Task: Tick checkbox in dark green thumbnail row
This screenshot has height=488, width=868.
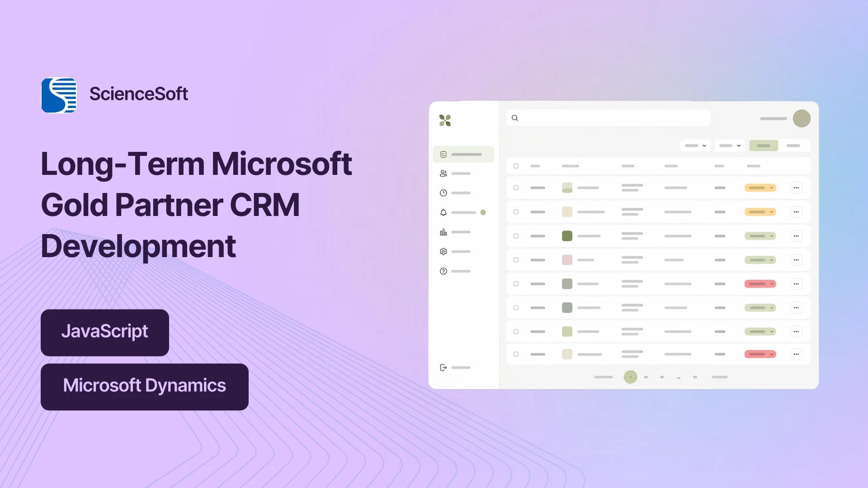Action: pos(516,236)
